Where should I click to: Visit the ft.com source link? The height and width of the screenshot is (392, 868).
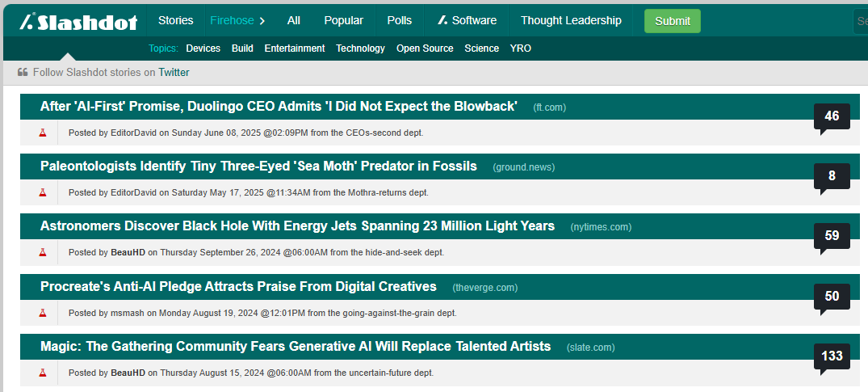550,107
